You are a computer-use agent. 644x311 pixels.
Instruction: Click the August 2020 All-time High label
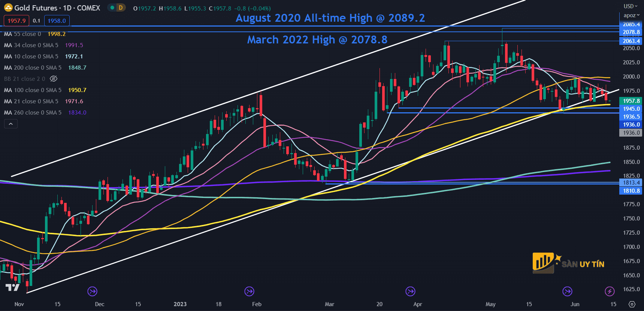(x=330, y=18)
